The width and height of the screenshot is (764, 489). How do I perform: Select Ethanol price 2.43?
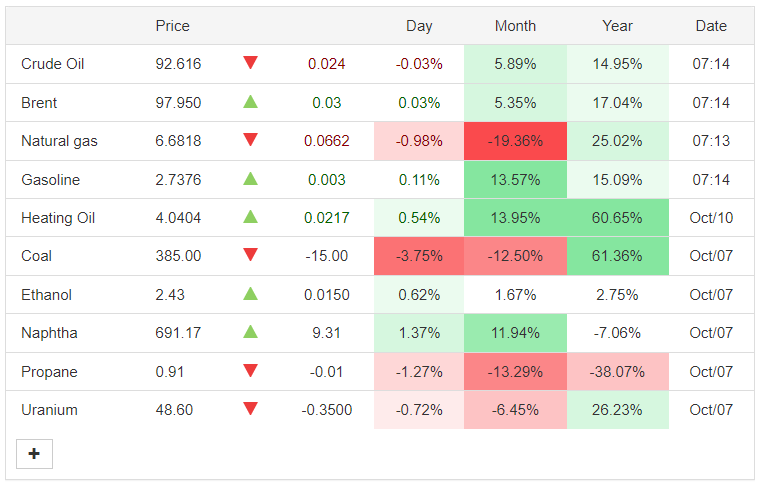170,295
